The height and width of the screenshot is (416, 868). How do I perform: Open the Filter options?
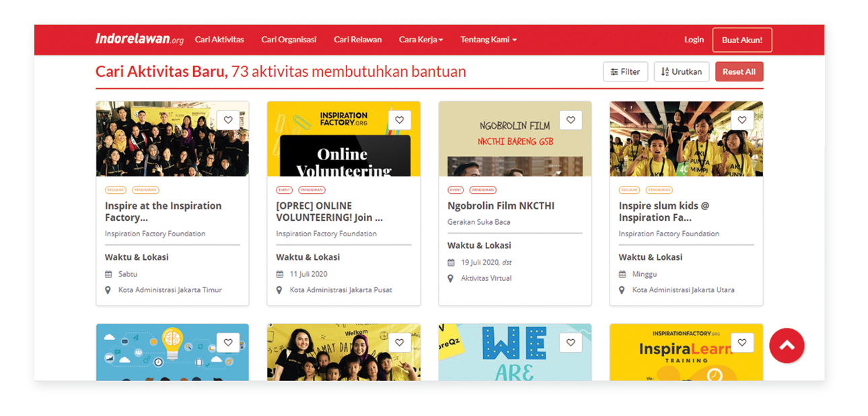(x=625, y=72)
